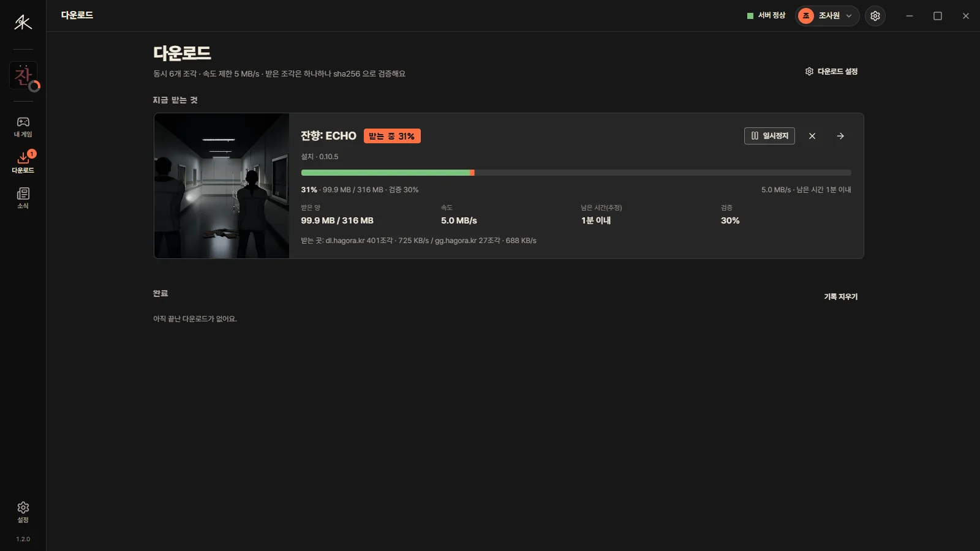The image size is (980, 551).
Task: Click the ECHO game thumbnail image
Action: click(221, 186)
